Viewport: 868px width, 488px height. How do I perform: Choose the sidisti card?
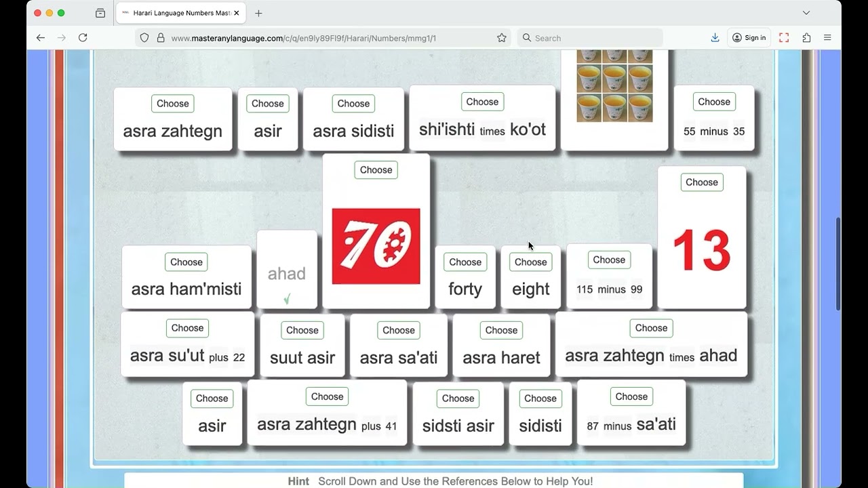540,399
